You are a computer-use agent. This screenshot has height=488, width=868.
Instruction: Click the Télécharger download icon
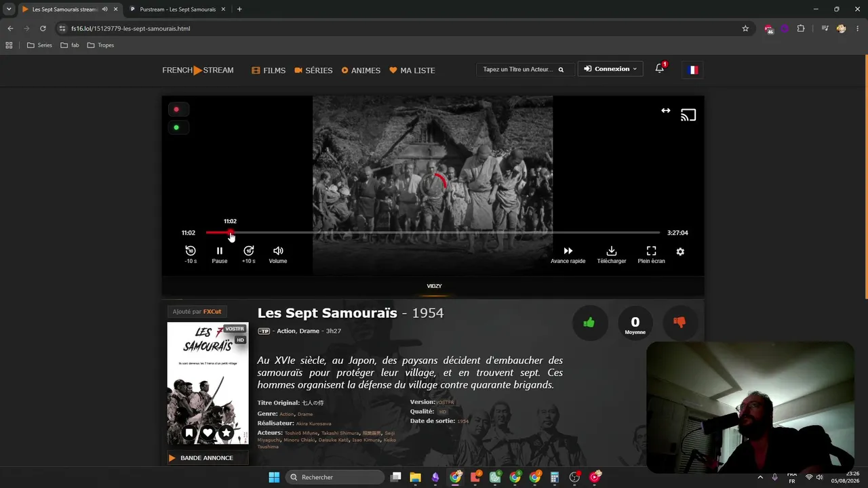pyautogui.click(x=612, y=251)
